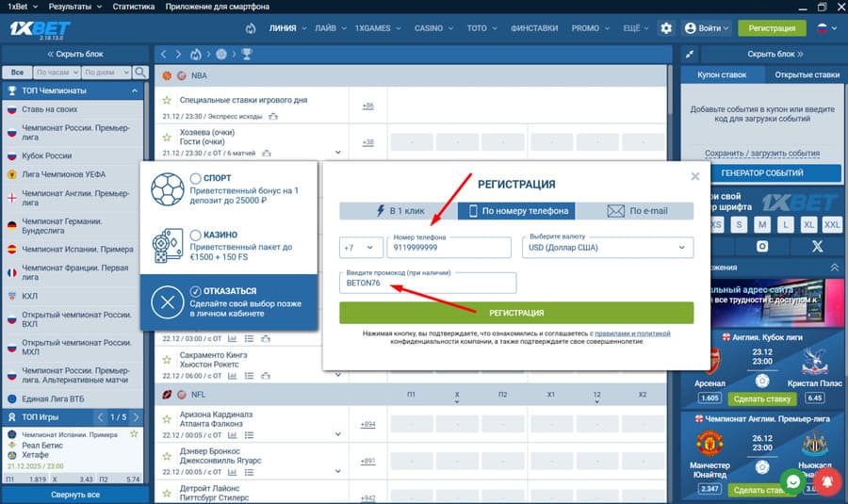
Task: Click the promo code field BETON76
Action: click(x=428, y=283)
